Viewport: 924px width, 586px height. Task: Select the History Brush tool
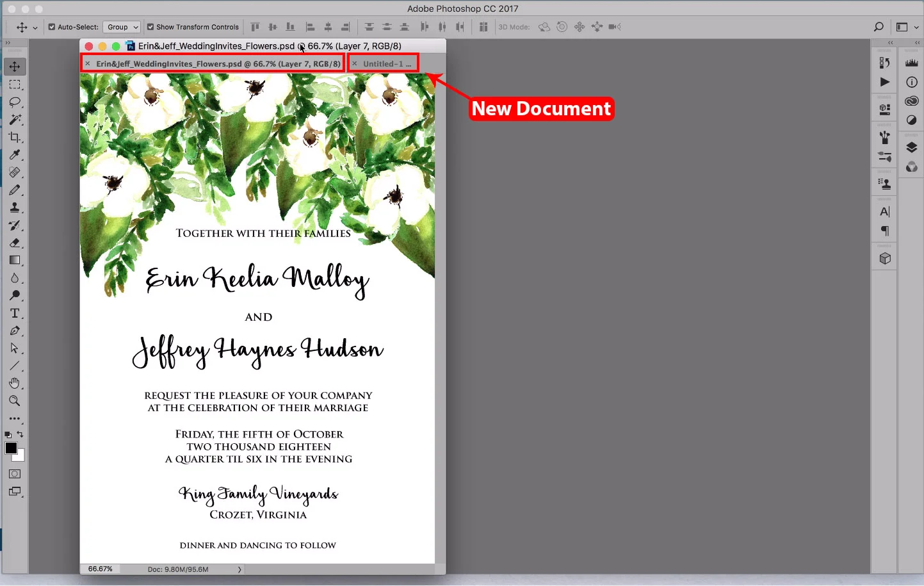pyautogui.click(x=15, y=225)
